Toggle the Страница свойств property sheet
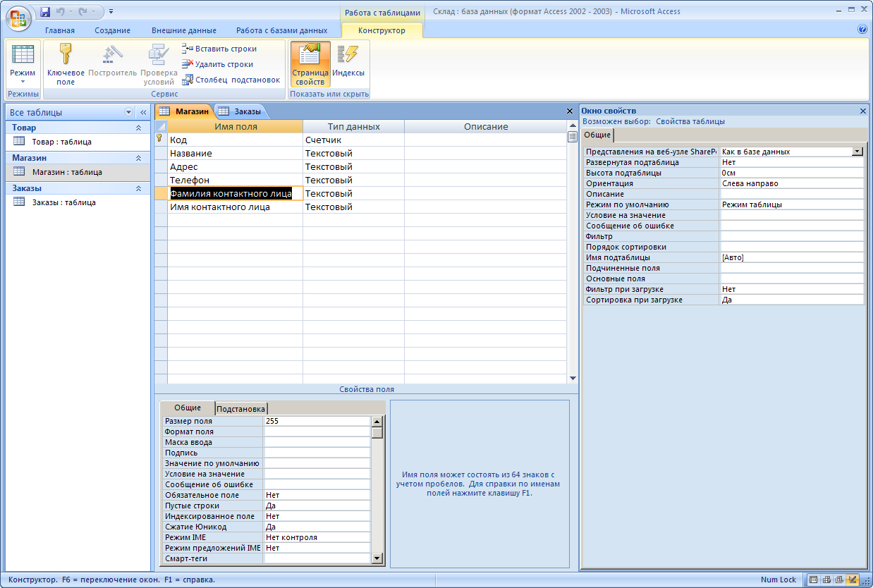This screenshot has height=588, width=873. coord(310,64)
